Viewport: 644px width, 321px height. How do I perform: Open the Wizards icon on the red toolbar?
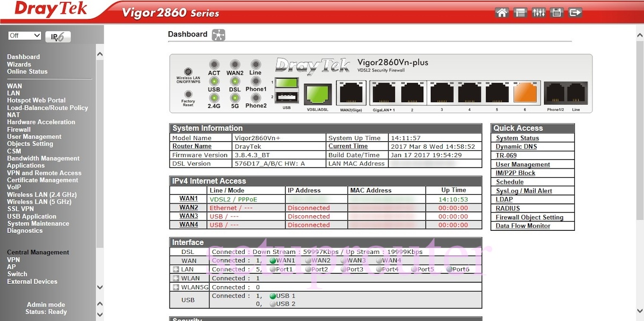click(x=520, y=11)
